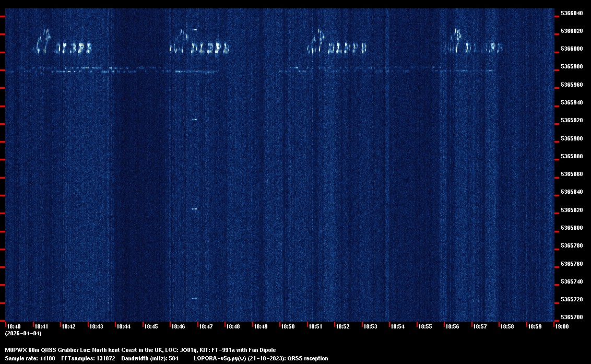The image size is (591, 364).
Task: Click the second QRSS signal trace near 18:46
Action: click(199, 42)
